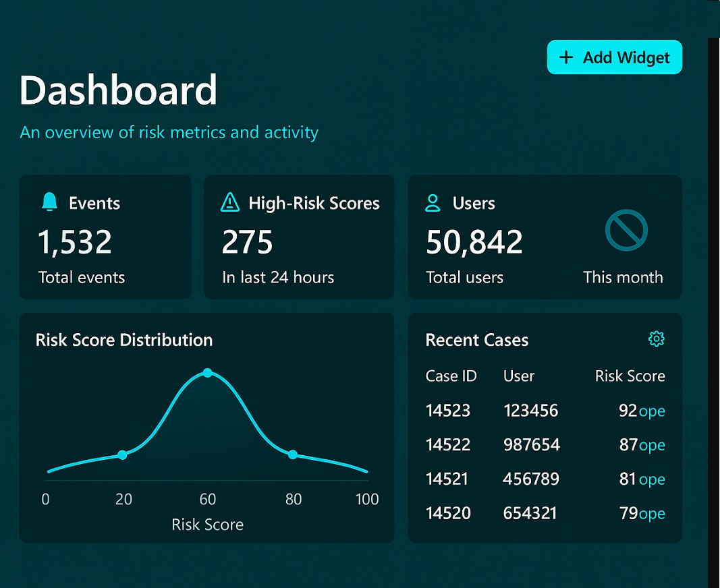Open the link beside risk score 92

[x=652, y=411]
